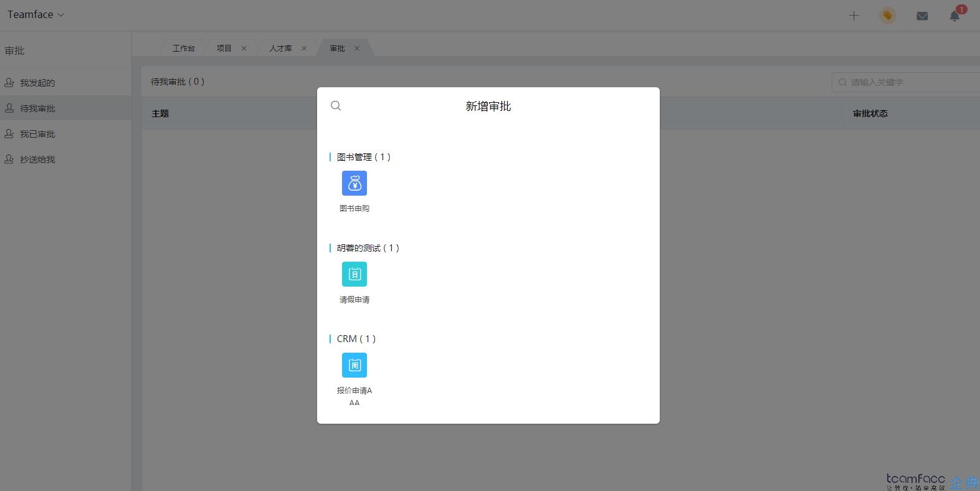This screenshot has width=980, height=491.
Task: Select 待我审批 in sidebar
Action: 65,108
